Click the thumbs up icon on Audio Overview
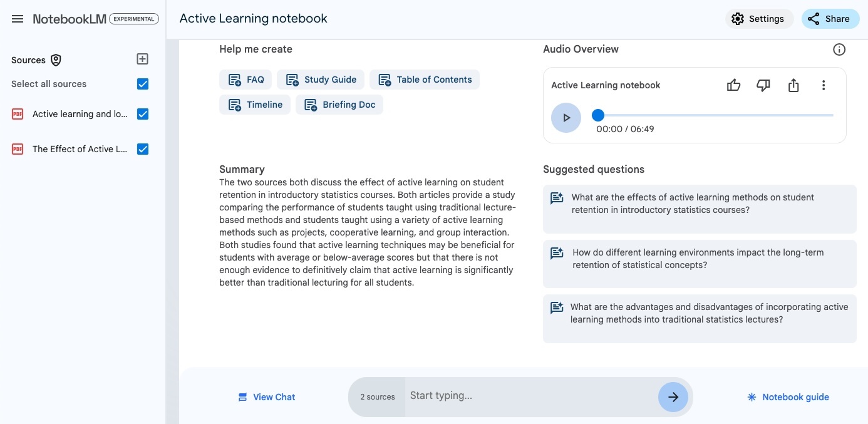 click(x=733, y=85)
